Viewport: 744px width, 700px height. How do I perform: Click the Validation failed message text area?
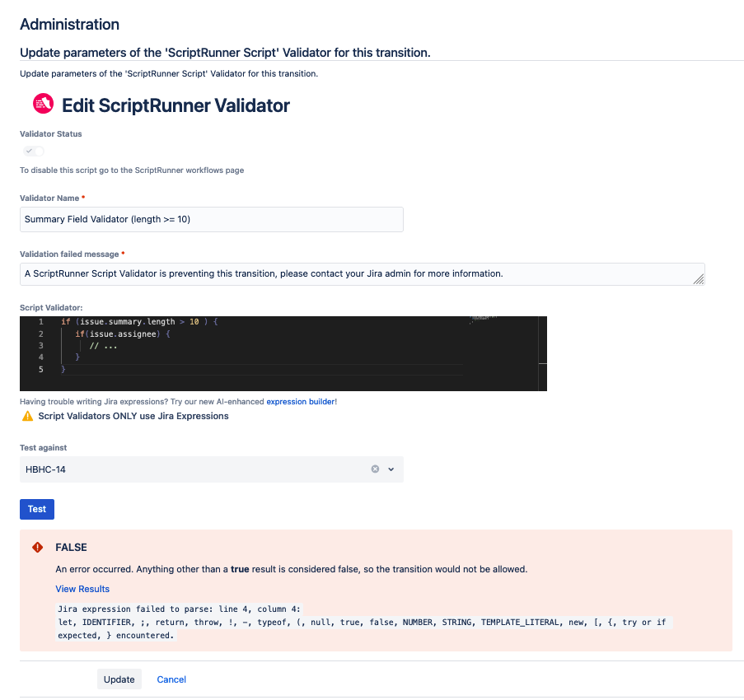point(362,274)
